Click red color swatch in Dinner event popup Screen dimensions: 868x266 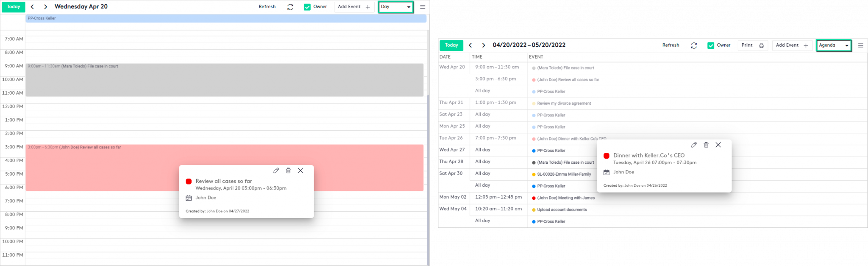(x=606, y=156)
